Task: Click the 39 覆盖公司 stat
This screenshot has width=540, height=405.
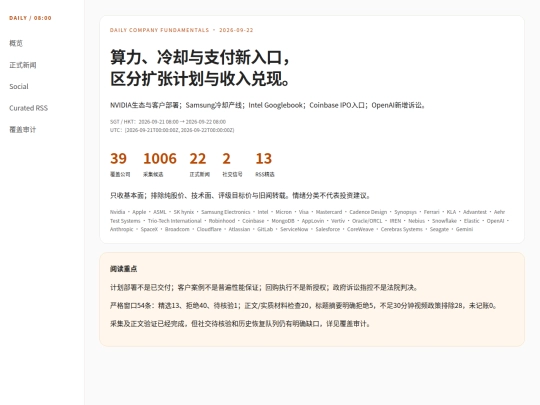Action: point(120,165)
